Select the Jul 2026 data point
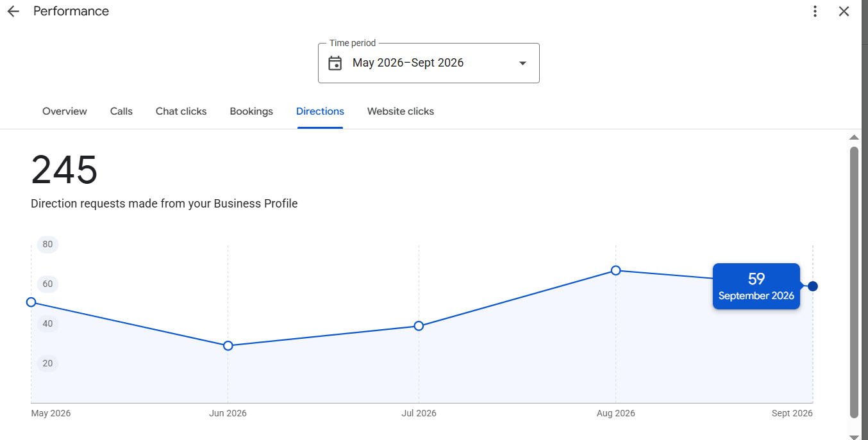The width and height of the screenshot is (868, 440). tap(419, 326)
